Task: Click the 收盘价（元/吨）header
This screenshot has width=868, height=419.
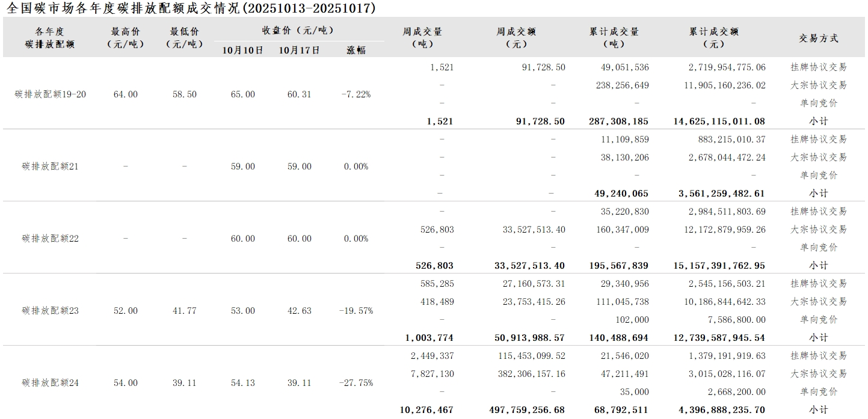Action: [x=298, y=31]
